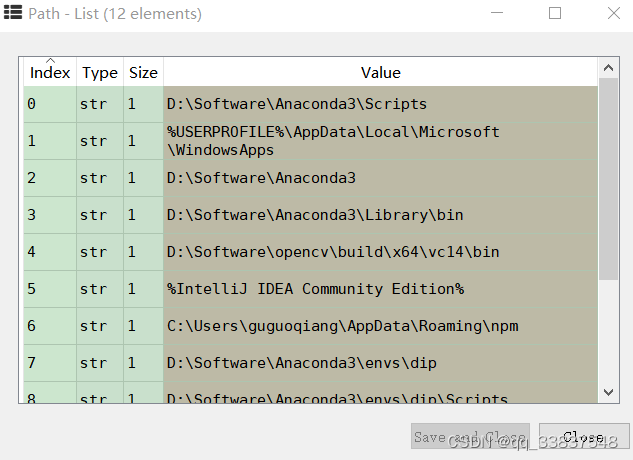The height and width of the screenshot is (460, 633).
Task: Click index cell 0
Action: click(50, 104)
